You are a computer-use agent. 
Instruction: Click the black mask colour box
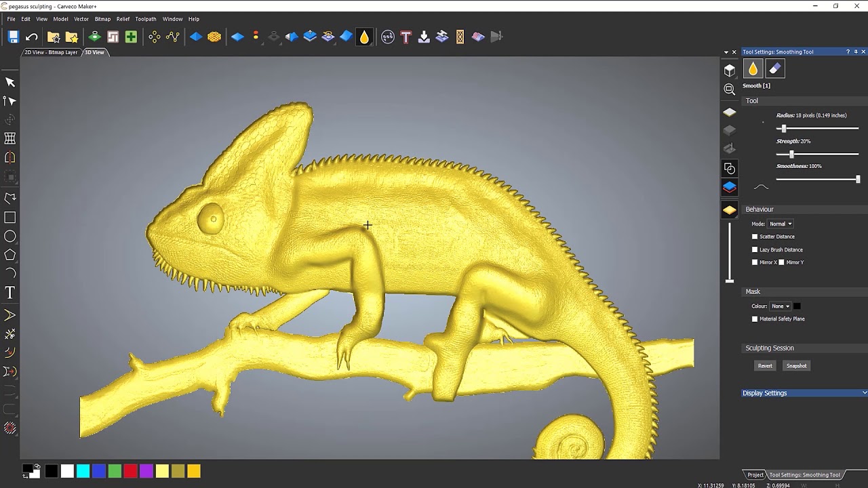(797, 306)
